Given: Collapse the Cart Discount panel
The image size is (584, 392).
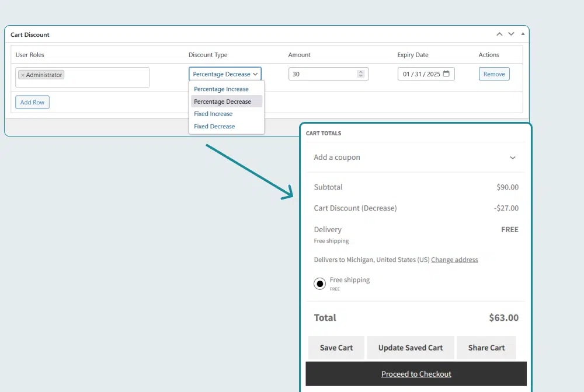Looking at the screenshot, I should point(523,34).
